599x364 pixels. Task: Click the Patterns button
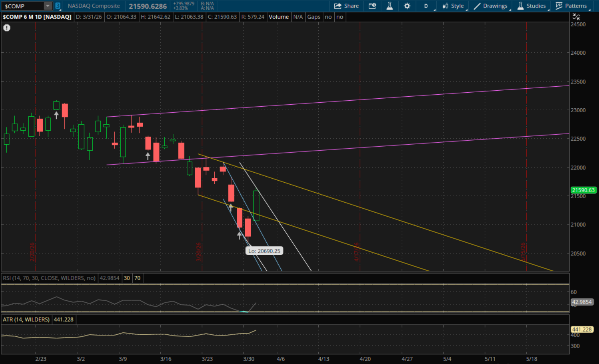point(571,6)
